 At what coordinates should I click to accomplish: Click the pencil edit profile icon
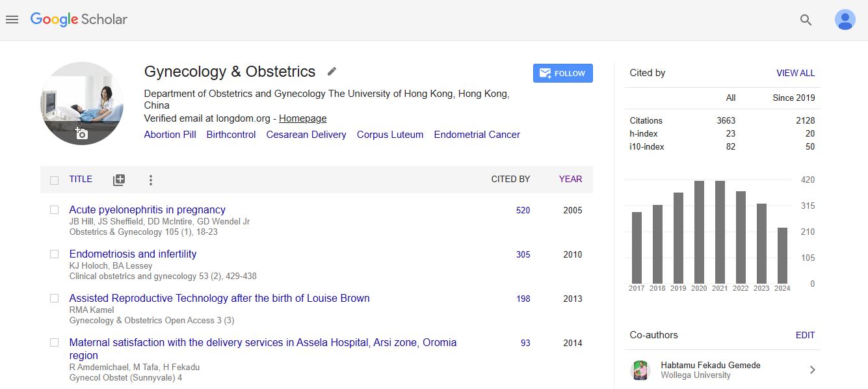tap(332, 72)
